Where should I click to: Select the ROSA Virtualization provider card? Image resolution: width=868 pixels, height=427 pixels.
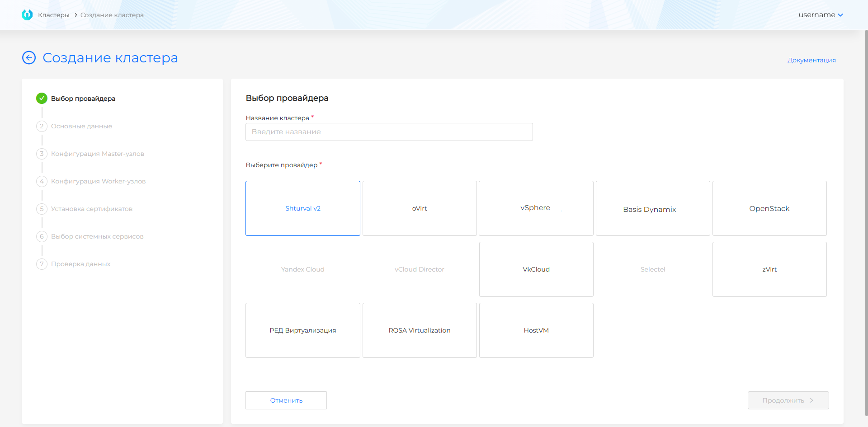420,330
